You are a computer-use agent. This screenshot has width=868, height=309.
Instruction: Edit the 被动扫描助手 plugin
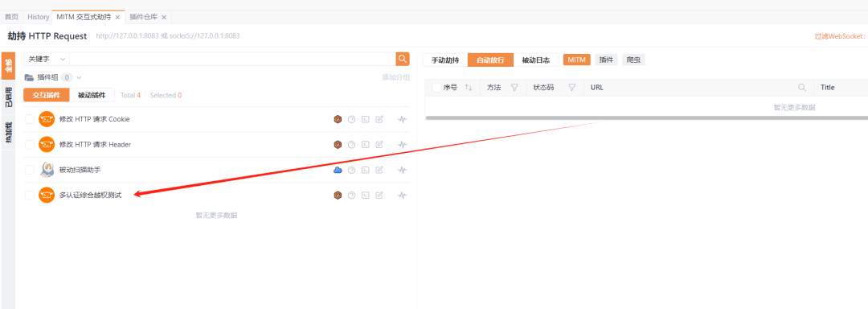point(379,170)
